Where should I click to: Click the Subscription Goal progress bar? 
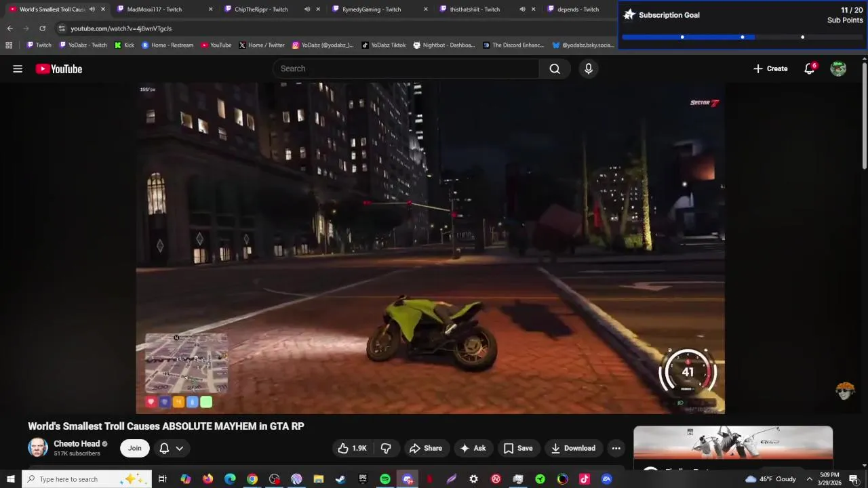point(742,37)
